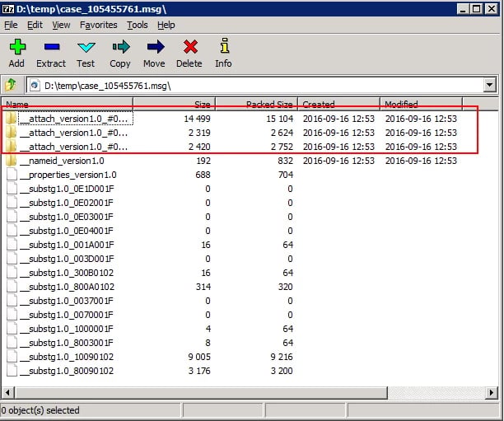This screenshot has height=421, width=504.
Task: Sort list by Name column header
Action: tap(66, 105)
